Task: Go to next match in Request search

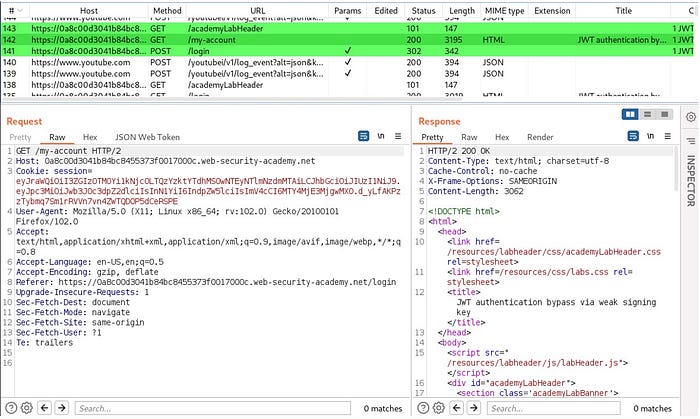Action: [x=62, y=407]
